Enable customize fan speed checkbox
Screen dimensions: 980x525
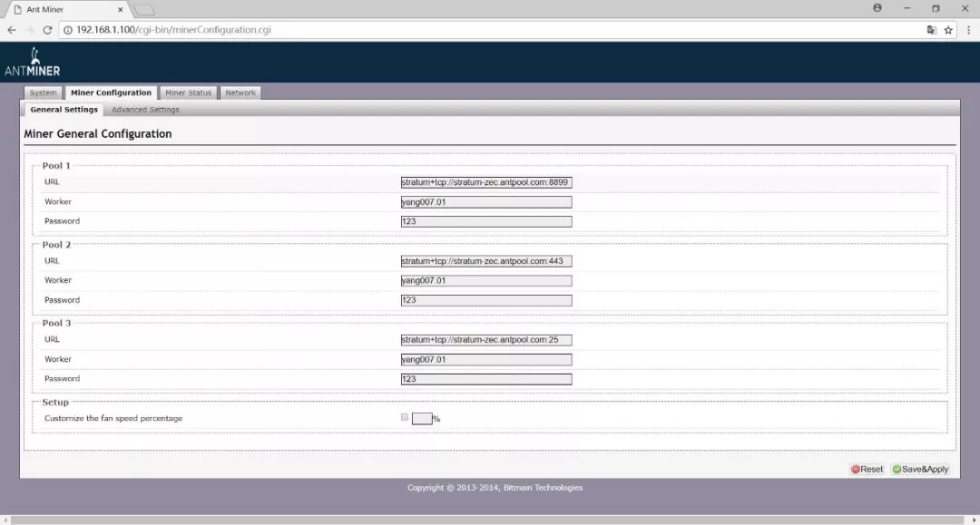(405, 417)
